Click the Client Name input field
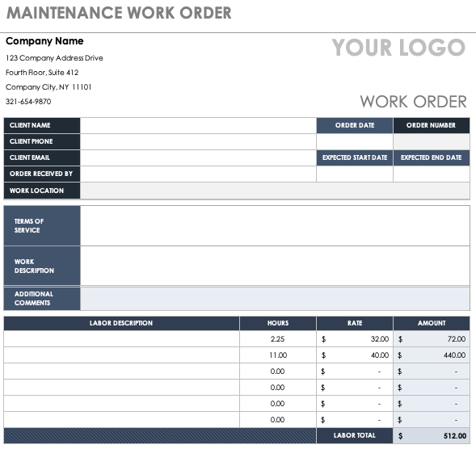 click(x=198, y=125)
